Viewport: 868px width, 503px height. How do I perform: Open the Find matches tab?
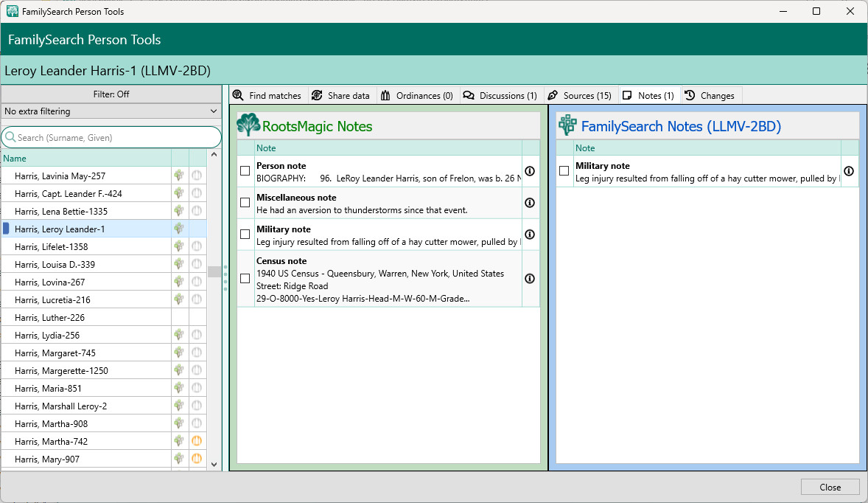[x=267, y=96]
